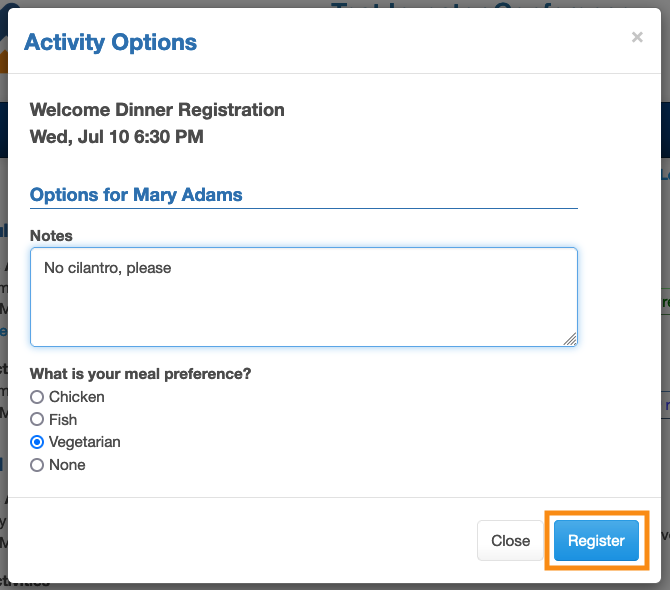
Task: Click the Notes field label
Action: point(51,236)
